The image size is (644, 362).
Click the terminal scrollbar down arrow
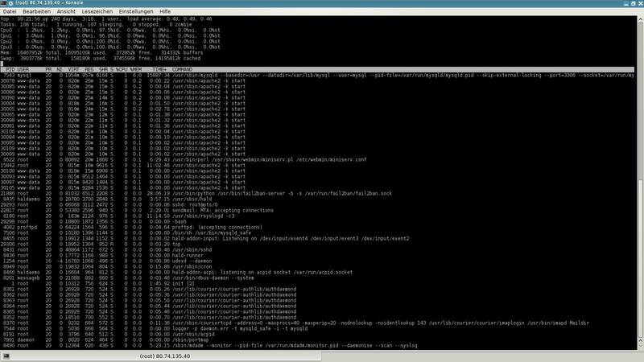click(x=640, y=347)
